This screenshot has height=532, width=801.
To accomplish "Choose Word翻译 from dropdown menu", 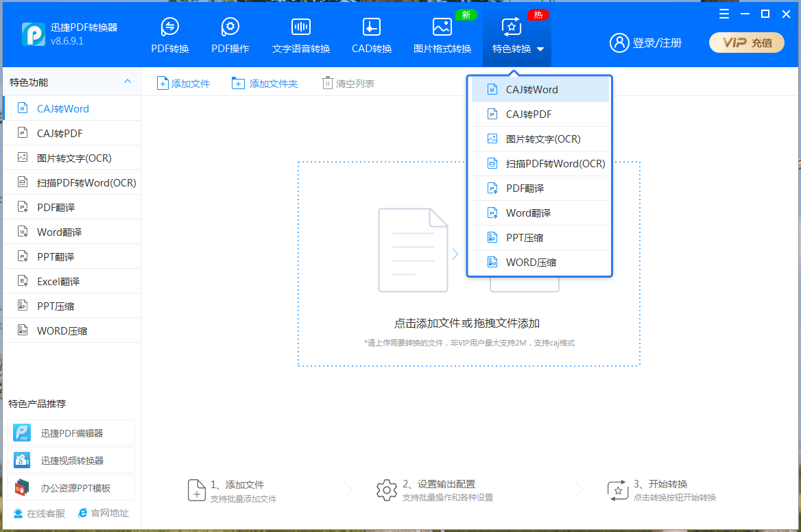I will click(x=540, y=213).
